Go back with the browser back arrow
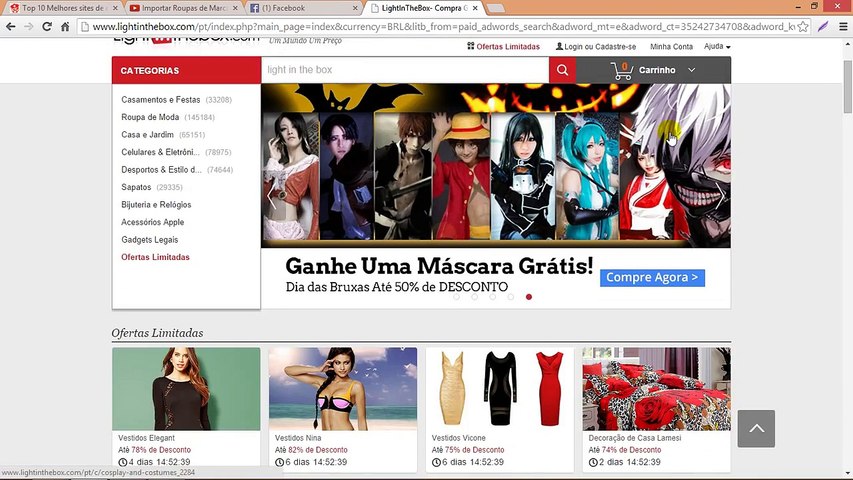The width and height of the screenshot is (853, 480). click(10, 27)
